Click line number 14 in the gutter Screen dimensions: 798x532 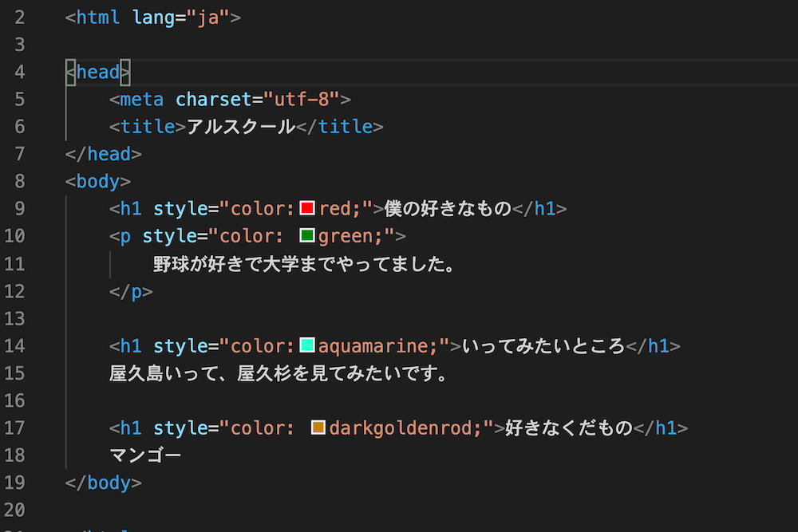coord(14,346)
